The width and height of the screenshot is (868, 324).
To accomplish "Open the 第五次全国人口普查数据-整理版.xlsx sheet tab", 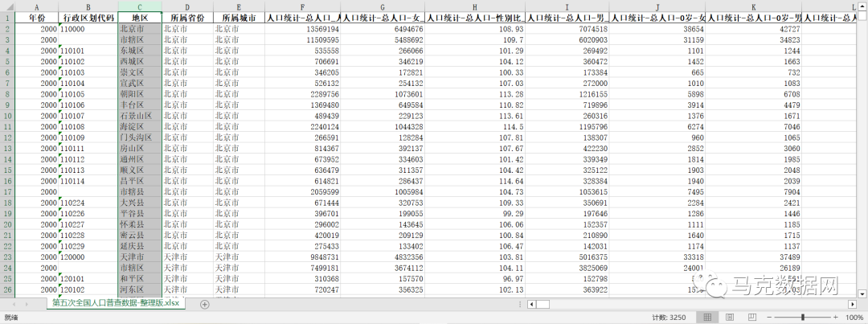I will (x=116, y=304).
